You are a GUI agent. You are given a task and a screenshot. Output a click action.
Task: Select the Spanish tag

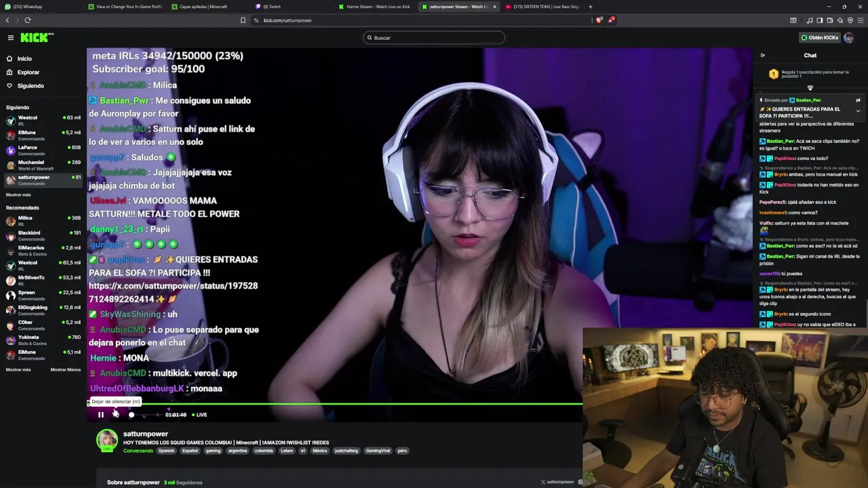pos(167,451)
